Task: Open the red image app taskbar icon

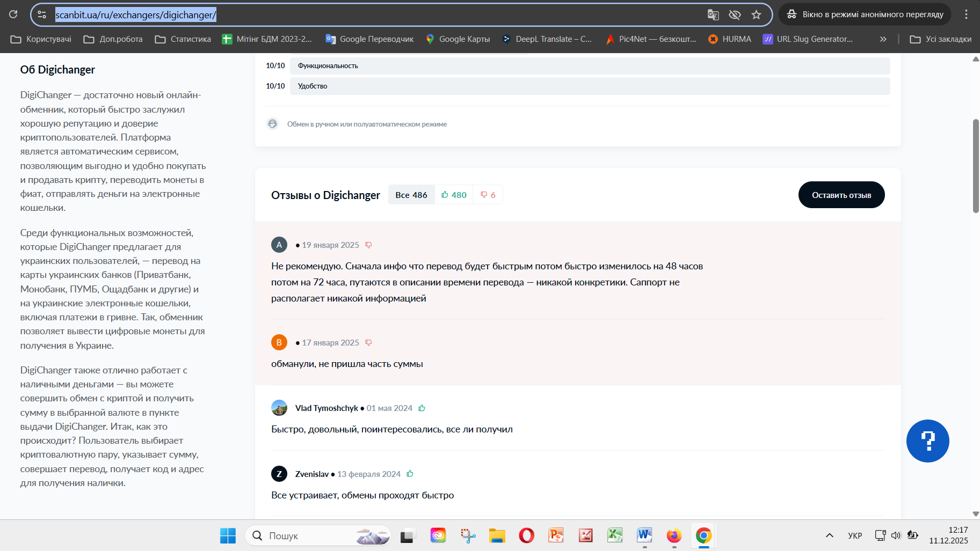Action: click(x=586, y=535)
